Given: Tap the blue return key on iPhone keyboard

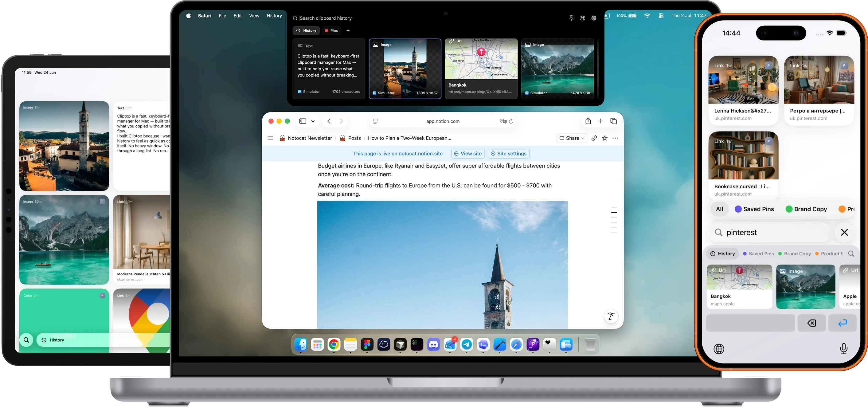Looking at the screenshot, I should (842, 323).
